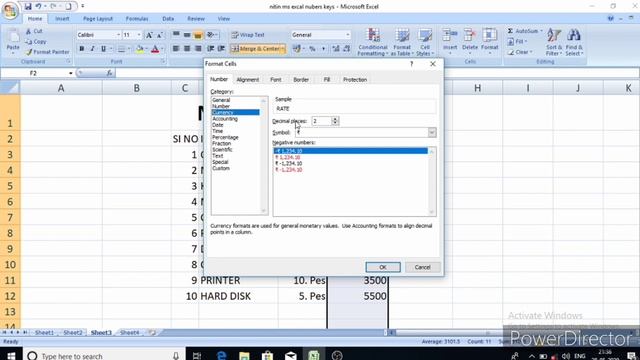Open File Explorer from the taskbar
The height and width of the screenshot is (360, 640).
244,356
